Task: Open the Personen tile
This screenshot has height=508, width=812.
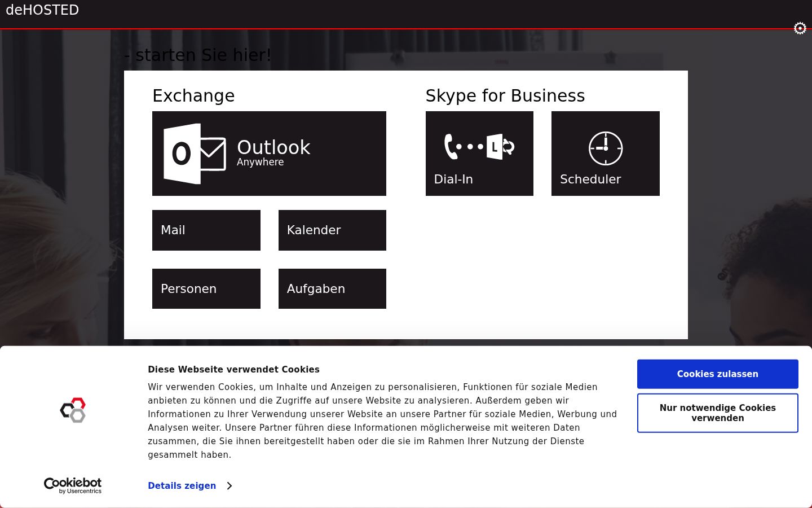Action: pyautogui.click(x=206, y=289)
